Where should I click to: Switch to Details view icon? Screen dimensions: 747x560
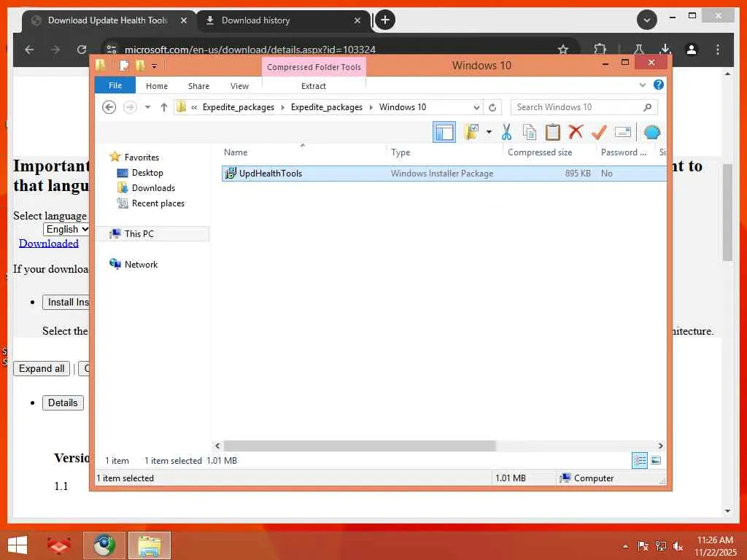pos(639,460)
